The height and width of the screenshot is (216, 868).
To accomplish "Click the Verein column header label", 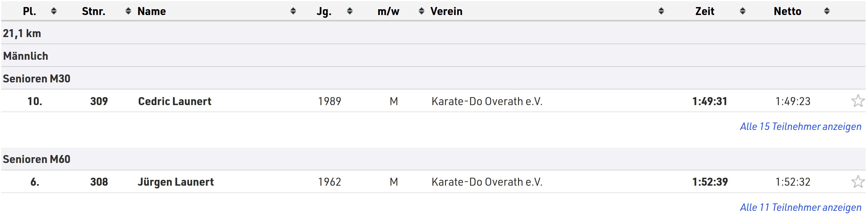I will 446,11.
